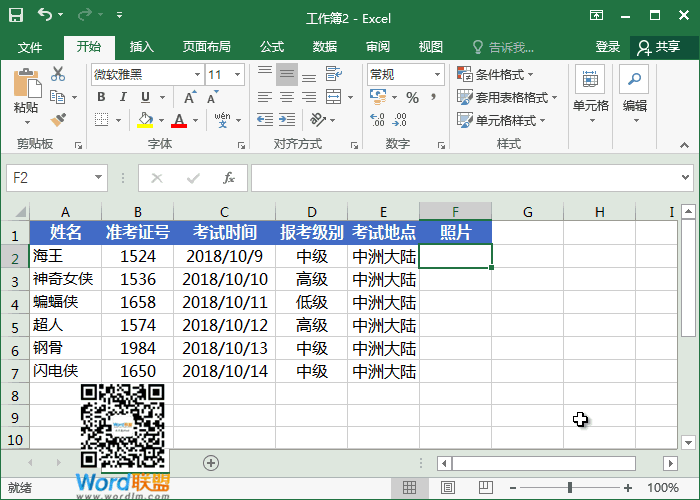This screenshot has height=500, width=700.
Task: Click the Wrap Text icon
Action: tap(333, 74)
